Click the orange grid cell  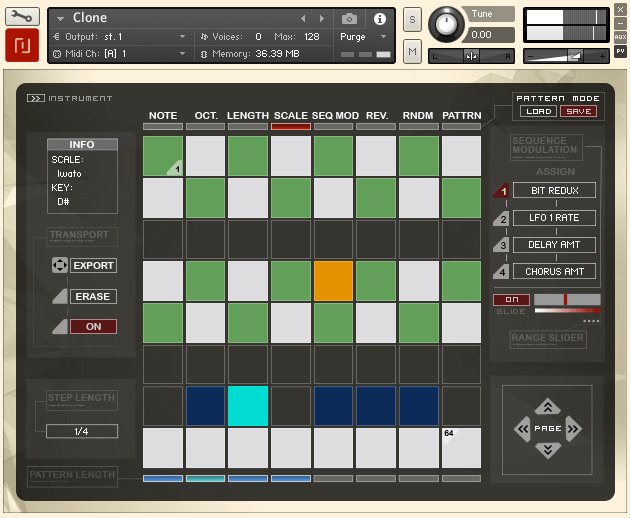click(x=334, y=281)
